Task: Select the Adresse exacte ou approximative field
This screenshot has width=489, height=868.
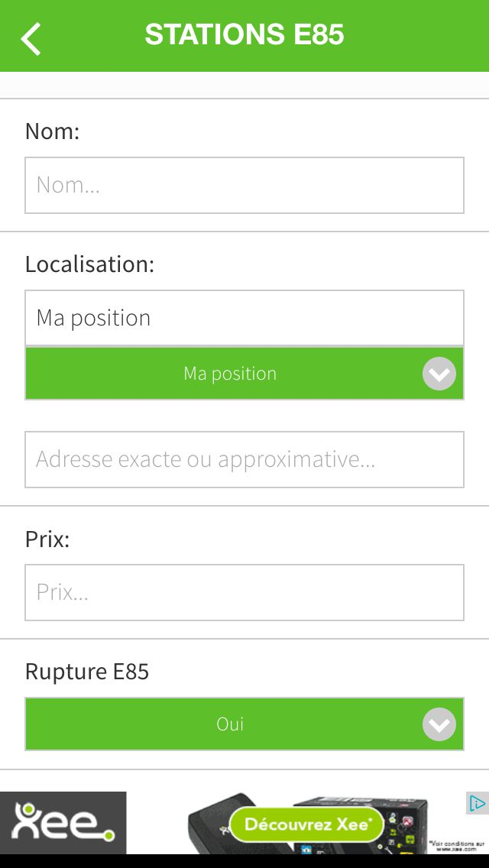Action: tap(244, 459)
